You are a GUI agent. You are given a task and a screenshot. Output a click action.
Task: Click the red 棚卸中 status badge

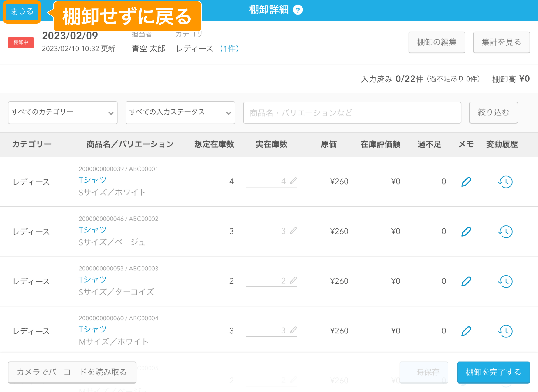(21, 42)
